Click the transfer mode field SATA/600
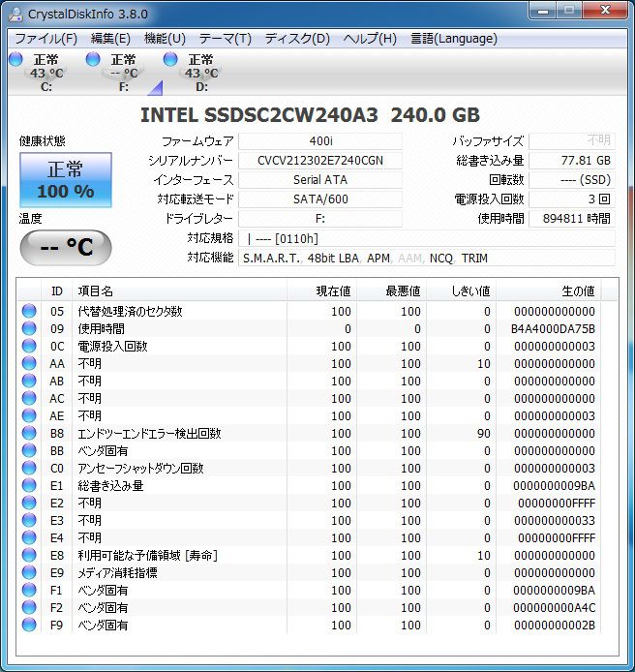This screenshot has width=635, height=672. click(x=320, y=199)
